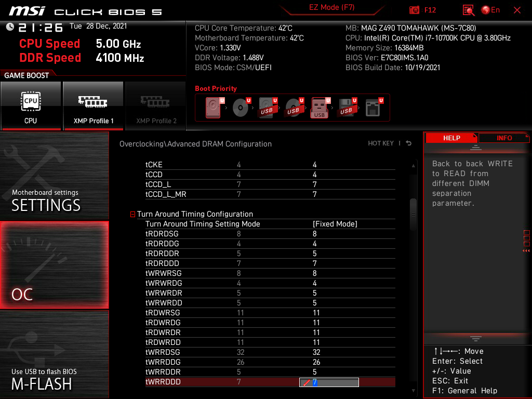Collapse help panel with top grip handle
This screenshot has width=532, height=399.
coord(476,148)
